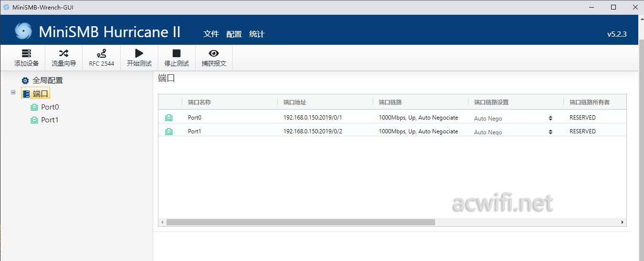Click Port1 link status 1000Mbps cell

click(x=418, y=131)
